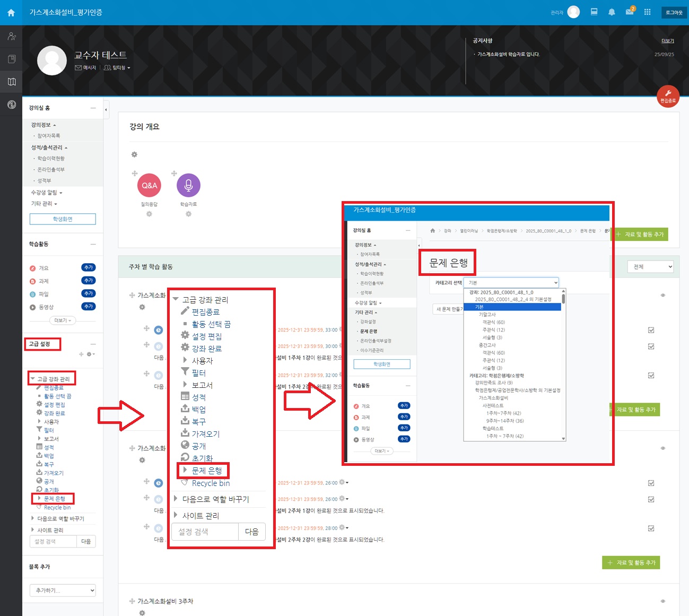The width and height of the screenshot is (689, 616).
Task: Open the 추가하기 block dropdown
Action: (63, 591)
